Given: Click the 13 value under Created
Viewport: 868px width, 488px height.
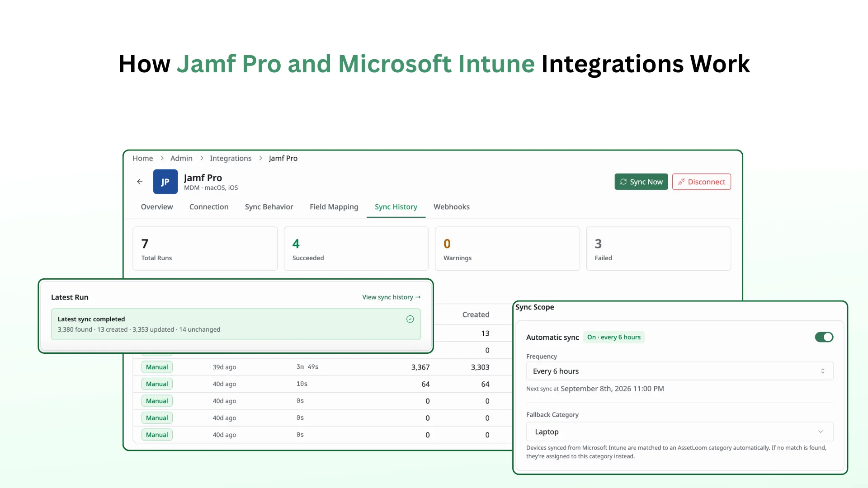Looking at the screenshot, I should (485, 333).
